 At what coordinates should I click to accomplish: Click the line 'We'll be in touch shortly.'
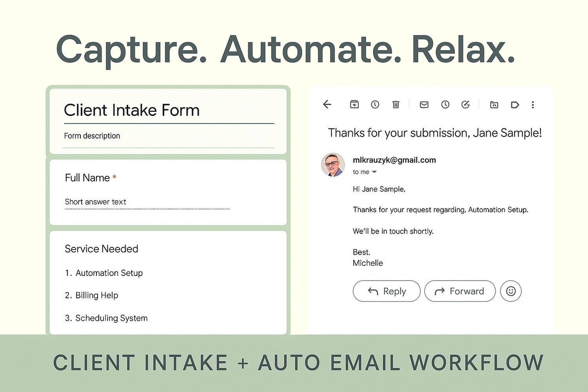coord(393,231)
